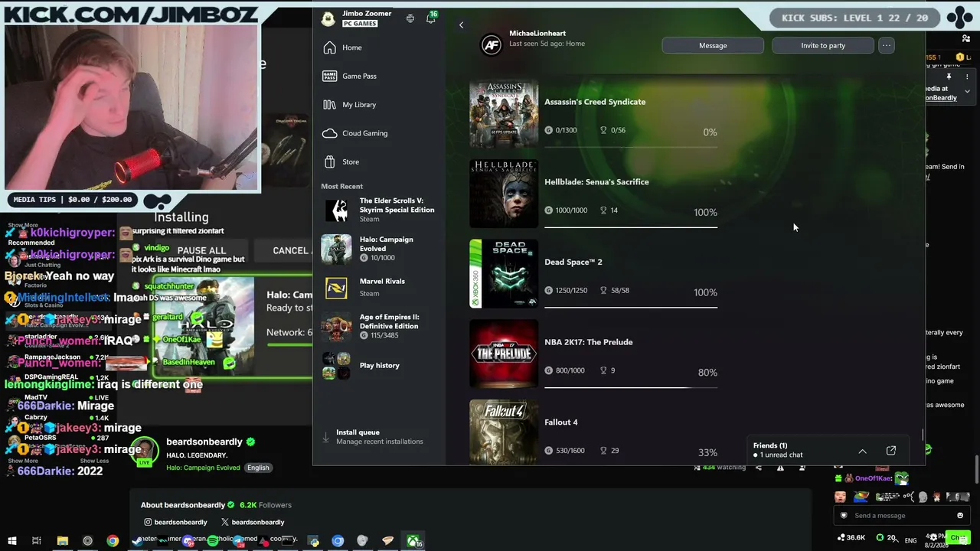Click the NBA 2K17: The Prelude title
The height and width of the screenshot is (551, 980).
click(x=589, y=342)
